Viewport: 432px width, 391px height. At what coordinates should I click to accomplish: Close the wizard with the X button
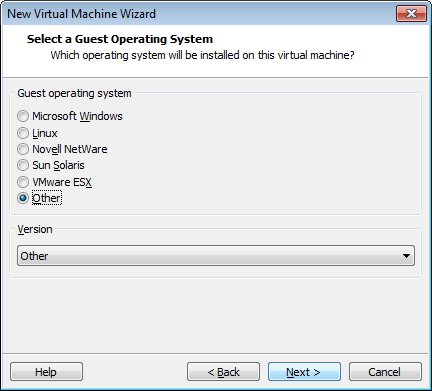tap(412, 14)
